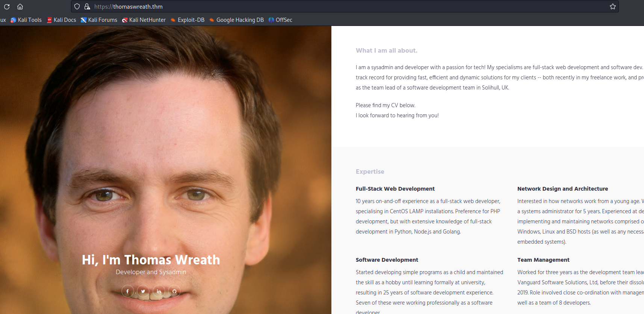644x314 pixels.
Task: Click the "Please find my CV below." line
Action: coord(385,105)
